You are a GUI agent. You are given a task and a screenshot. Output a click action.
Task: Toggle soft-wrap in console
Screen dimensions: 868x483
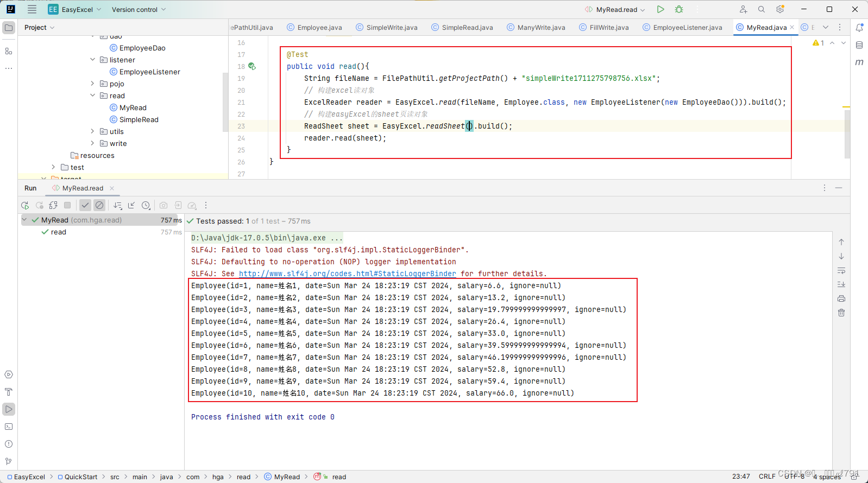click(x=841, y=270)
